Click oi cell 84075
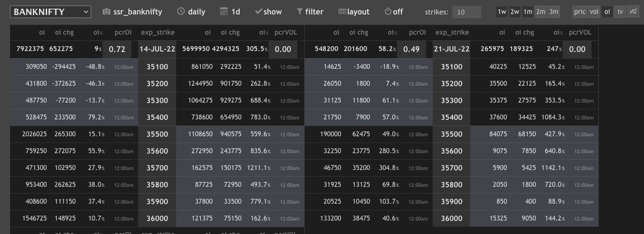This screenshot has width=644, height=234. pos(497,134)
